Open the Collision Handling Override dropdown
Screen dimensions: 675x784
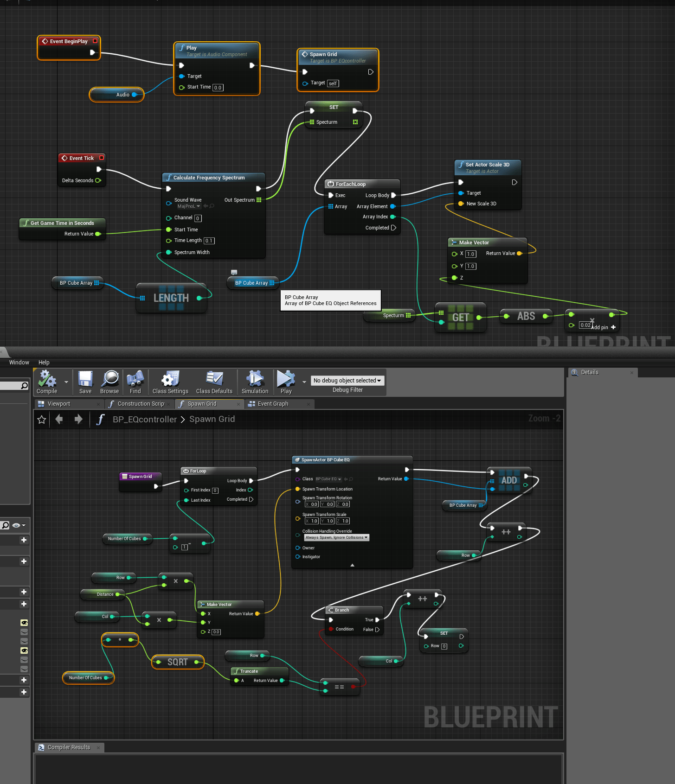pos(337,538)
